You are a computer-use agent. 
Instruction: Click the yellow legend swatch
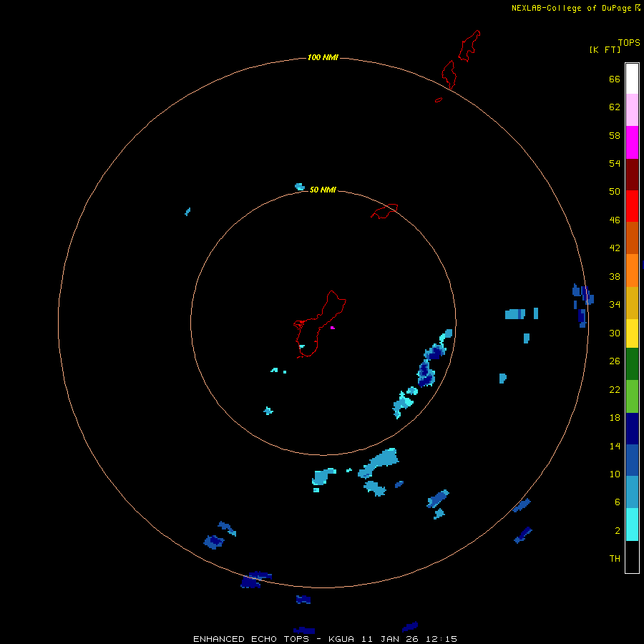click(632, 333)
